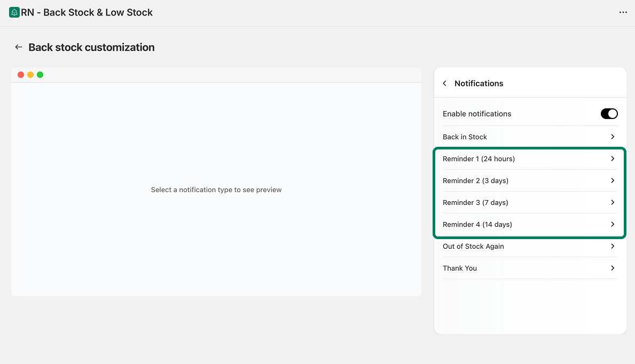Click the RN bell app icon
Screen dimensions: 635x364
point(14,12)
